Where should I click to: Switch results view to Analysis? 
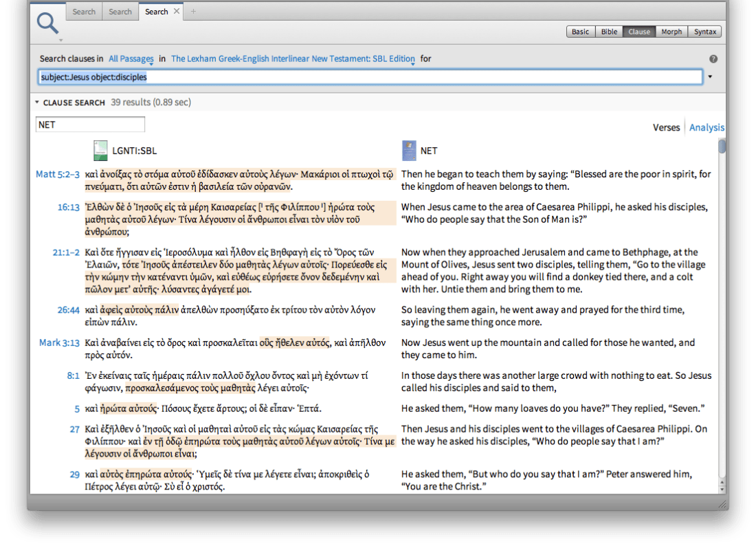[707, 127]
